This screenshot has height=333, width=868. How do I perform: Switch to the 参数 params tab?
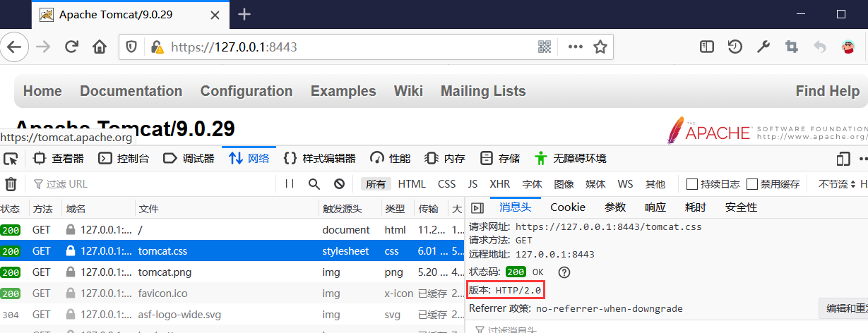point(615,207)
